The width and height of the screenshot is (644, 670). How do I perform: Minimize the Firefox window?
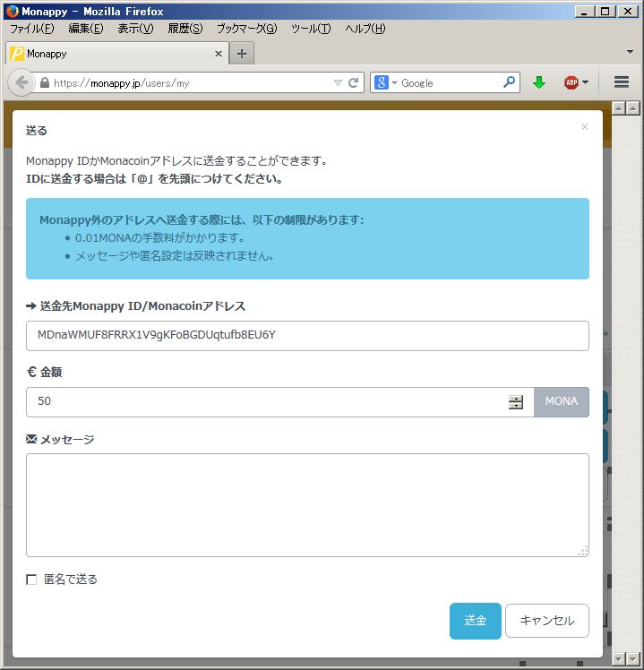click(584, 12)
